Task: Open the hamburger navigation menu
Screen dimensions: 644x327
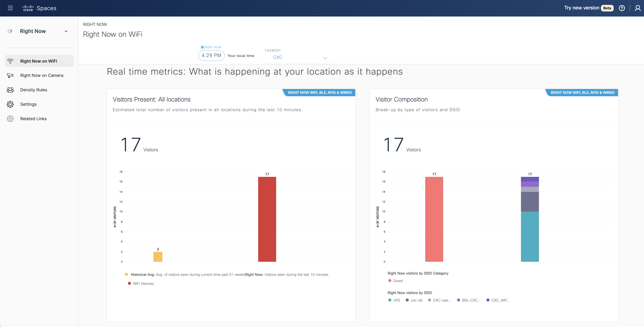Action: click(x=10, y=8)
